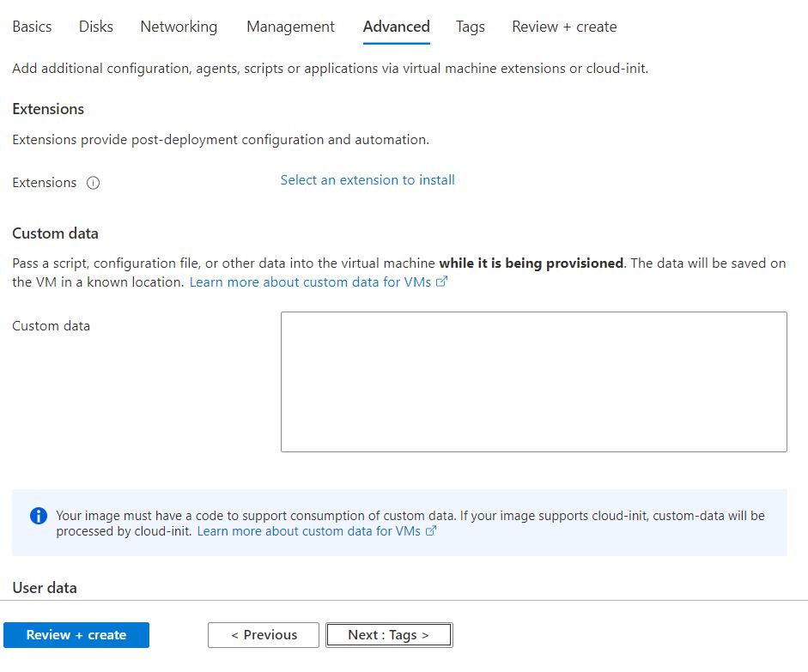This screenshot has height=672, width=808.
Task: Go to the Networking tab
Action: pos(179,27)
